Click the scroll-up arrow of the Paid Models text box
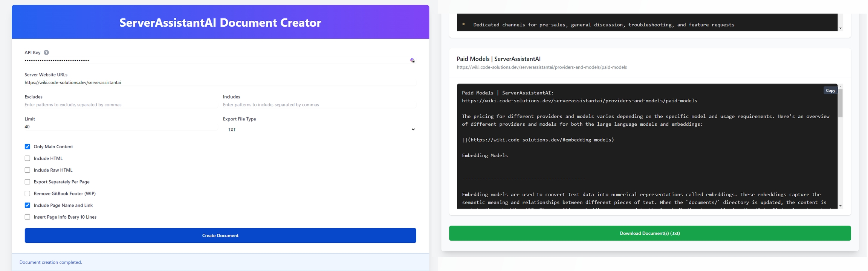 pyautogui.click(x=840, y=87)
